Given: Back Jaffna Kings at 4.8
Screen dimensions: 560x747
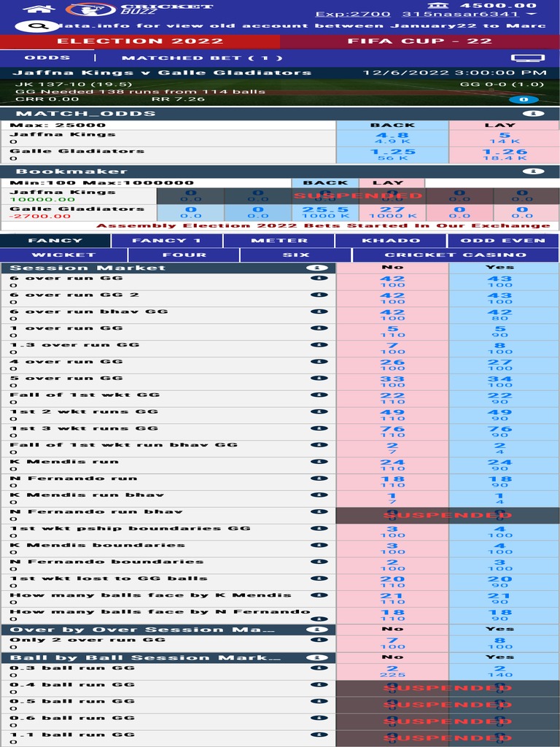Looking at the screenshot, I should pos(392,138).
